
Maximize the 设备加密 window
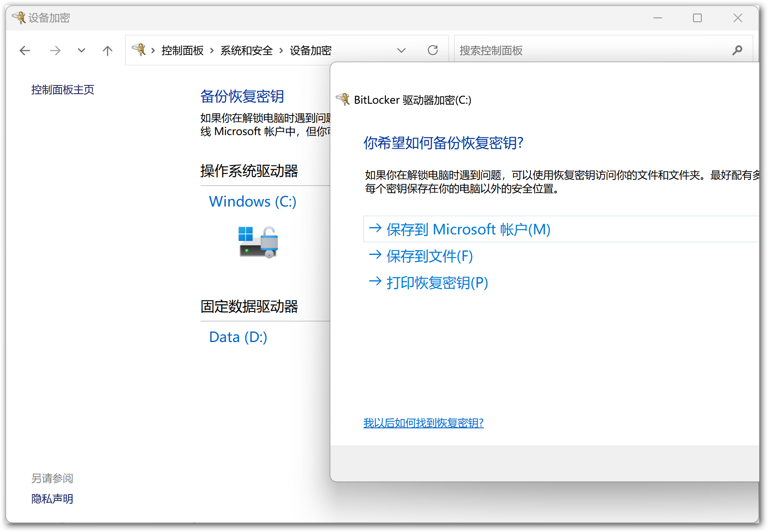click(x=697, y=18)
